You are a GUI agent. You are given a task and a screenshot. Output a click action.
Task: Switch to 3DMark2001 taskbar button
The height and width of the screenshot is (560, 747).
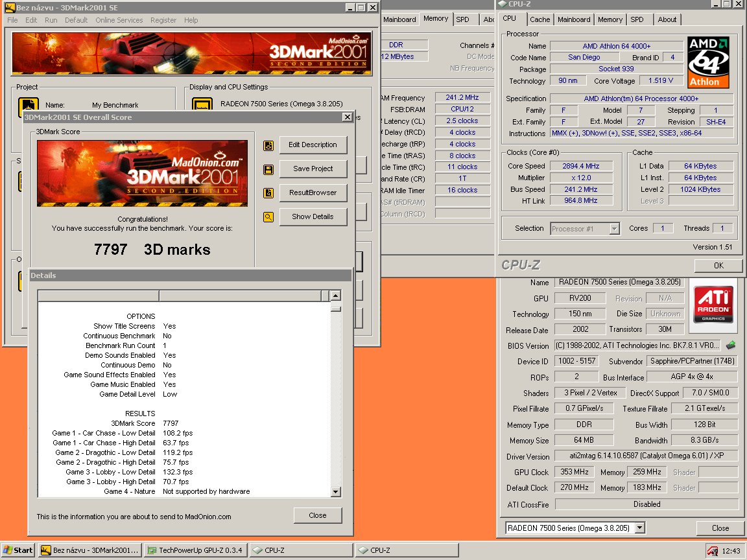(89, 550)
